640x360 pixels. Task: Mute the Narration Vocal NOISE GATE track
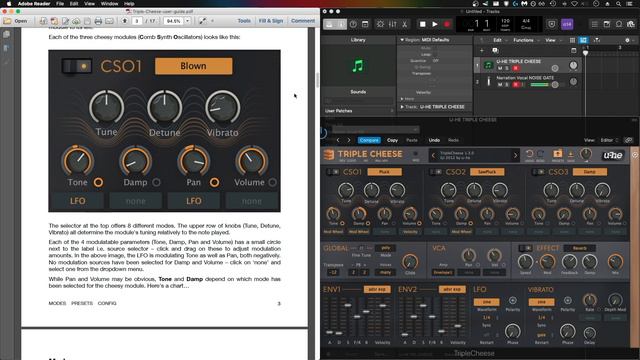click(x=500, y=84)
